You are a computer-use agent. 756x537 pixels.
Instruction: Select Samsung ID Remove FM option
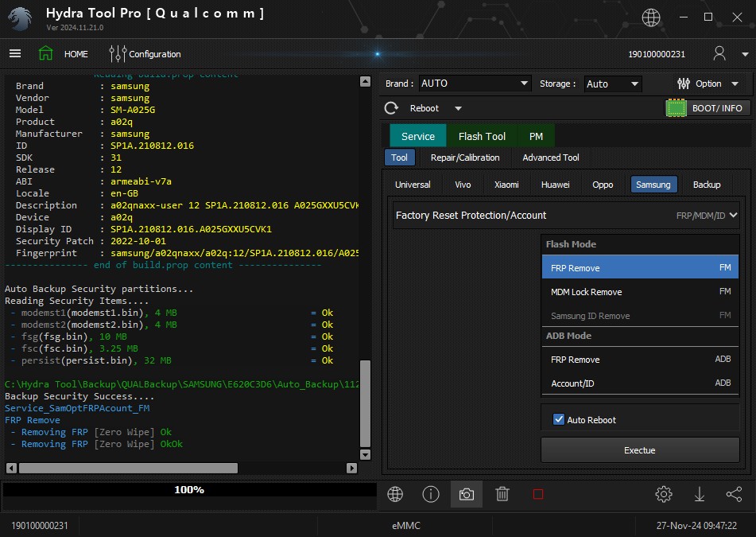tap(640, 316)
